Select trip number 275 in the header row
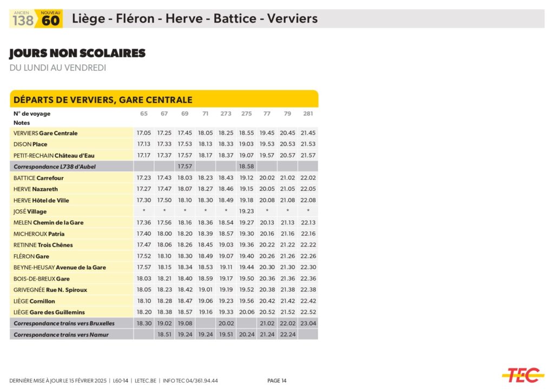This screenshot has height=392, width=554. coord(246,114)
